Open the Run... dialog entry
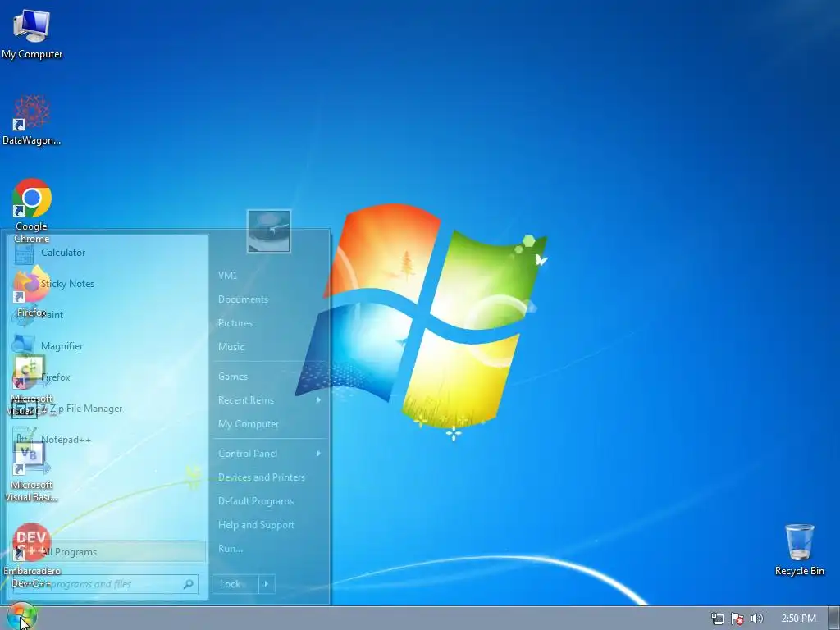The height and width of the screenshot is (630, 840). click(231, 549)
